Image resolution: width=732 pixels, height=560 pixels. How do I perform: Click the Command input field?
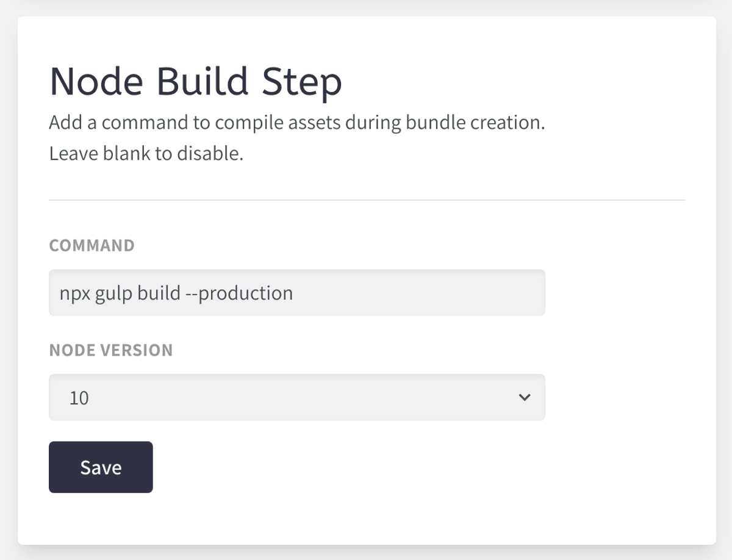[x=296, y=293]
